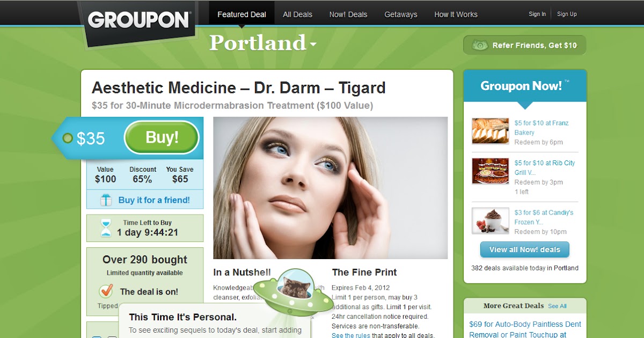Switch to the All Deals tab

coord(298,14)
